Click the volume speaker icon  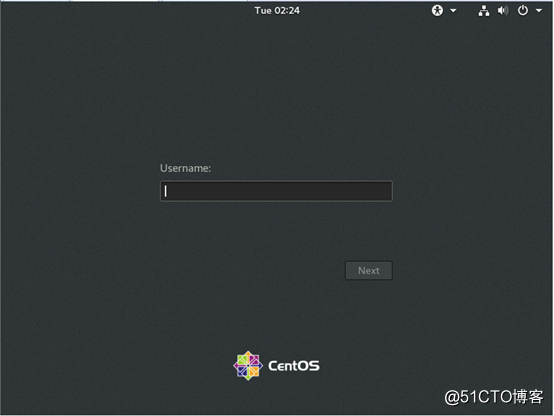(x=503, y=11)
